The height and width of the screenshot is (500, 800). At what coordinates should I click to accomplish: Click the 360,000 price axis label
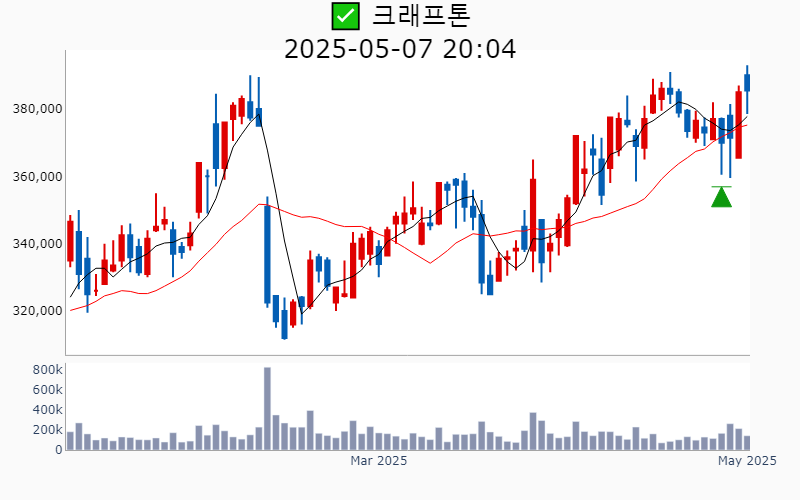(37, 177)
